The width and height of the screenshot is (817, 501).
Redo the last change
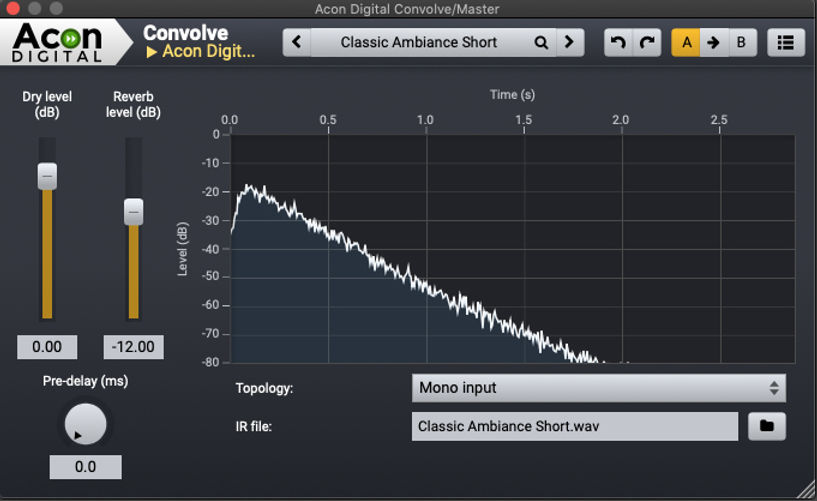pyautogui.click(x=647, y=42)
